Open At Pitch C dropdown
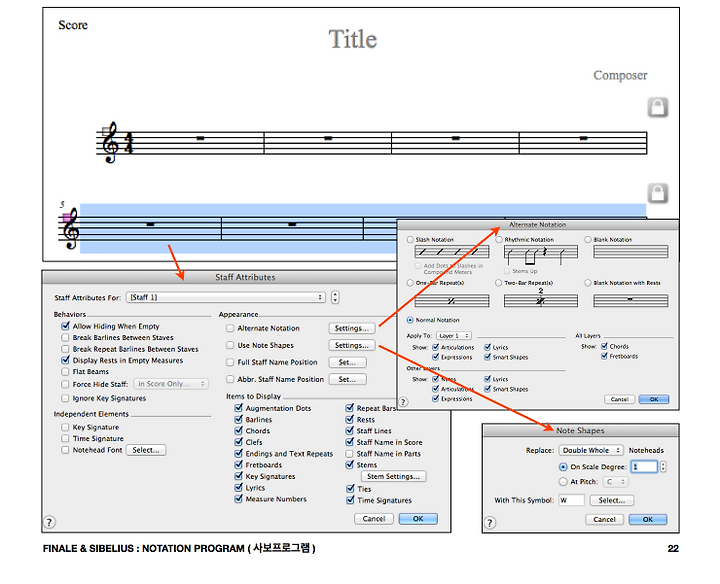The width and height of the screenshot is (720, 584). [x=616, y=482]
